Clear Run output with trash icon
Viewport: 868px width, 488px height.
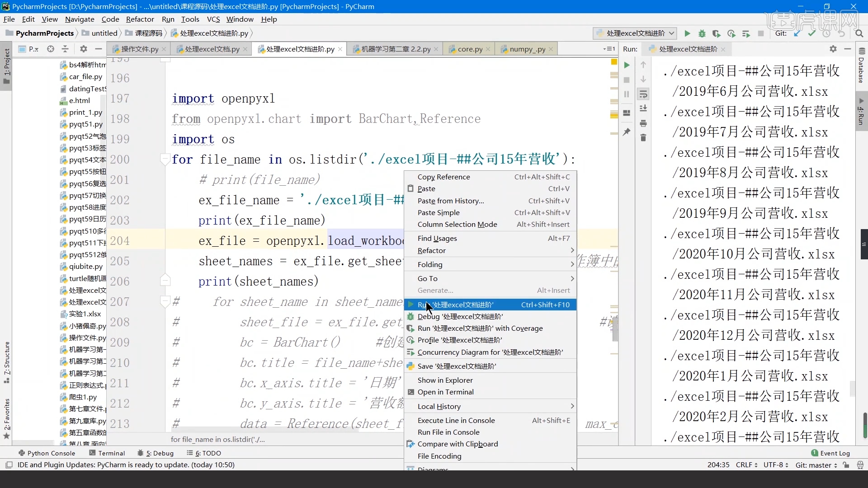[643, 138]
